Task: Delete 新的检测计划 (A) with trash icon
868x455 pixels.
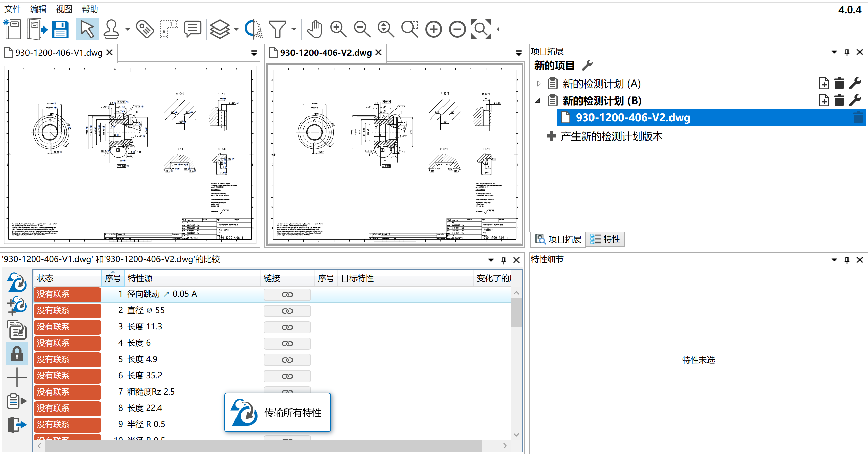Action: 839,84
